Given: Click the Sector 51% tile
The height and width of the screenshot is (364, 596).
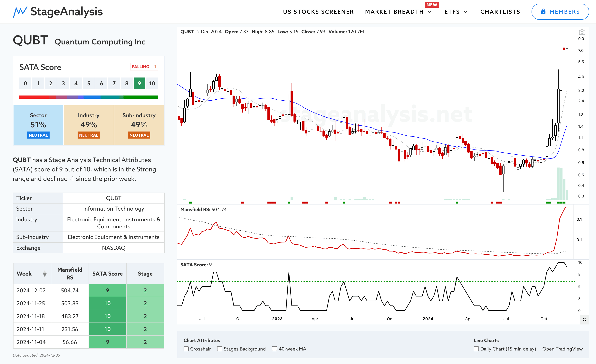Looking at the screenshot, I should tap(38, 125).
